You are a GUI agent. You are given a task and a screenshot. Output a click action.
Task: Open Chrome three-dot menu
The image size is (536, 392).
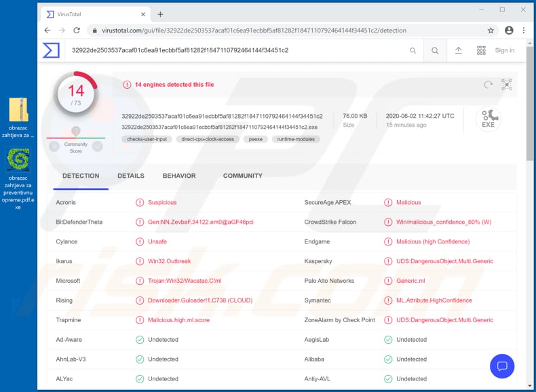524,31
